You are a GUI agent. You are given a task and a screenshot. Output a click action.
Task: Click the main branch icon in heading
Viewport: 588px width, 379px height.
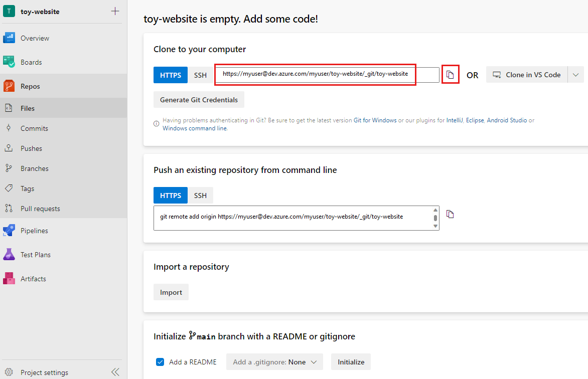coord(192,335)
